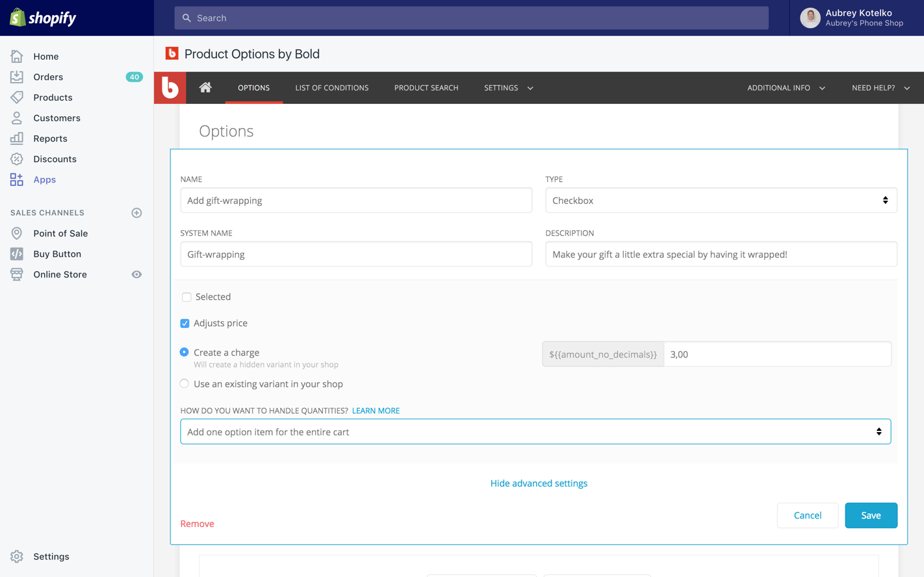The height and width of the screenshot is (577, 924).
Task: Select Use an existing variant radio button
Action: coord(185,384)
